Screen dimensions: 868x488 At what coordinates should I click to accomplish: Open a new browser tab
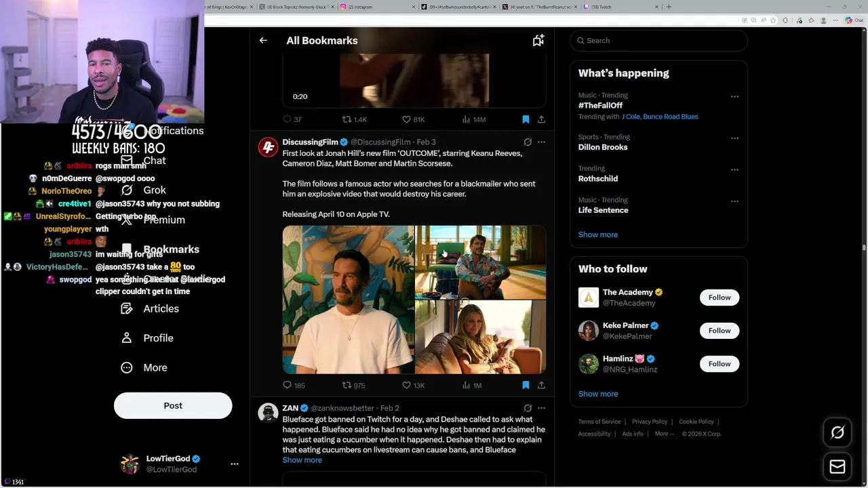669,7
